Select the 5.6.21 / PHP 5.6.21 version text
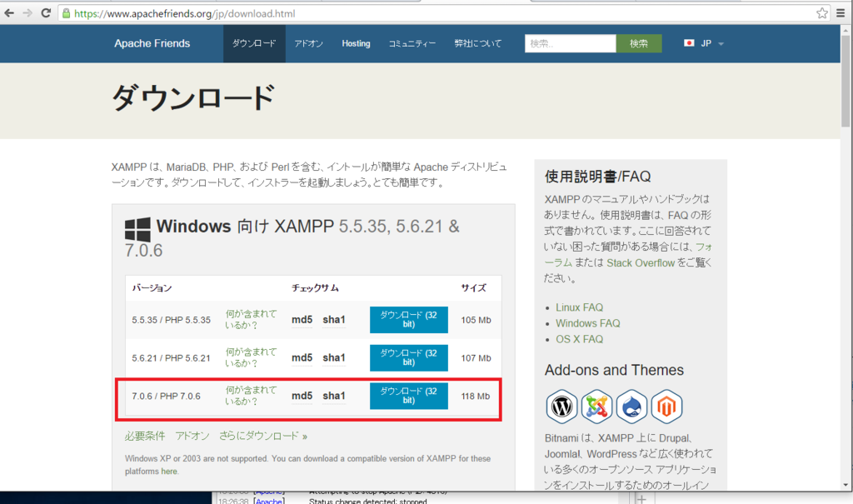The image size is (853, 504). (171, 358)
